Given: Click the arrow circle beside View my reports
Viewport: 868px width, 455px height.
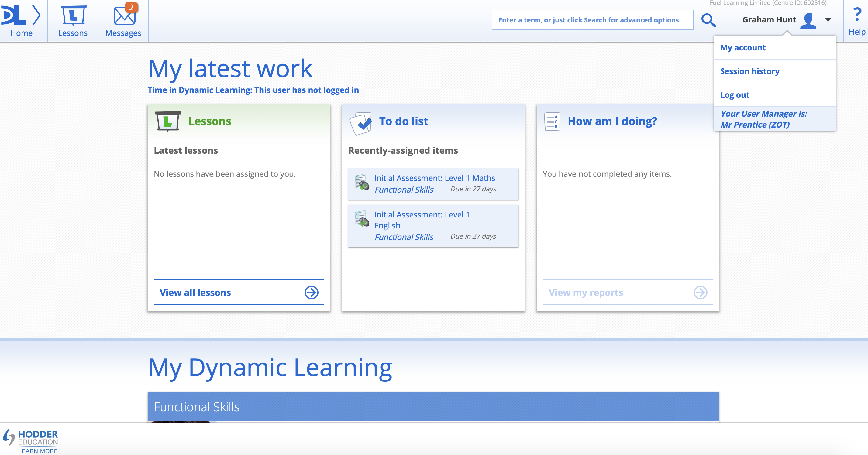Looking at the screenshot, I should (700, 292).
